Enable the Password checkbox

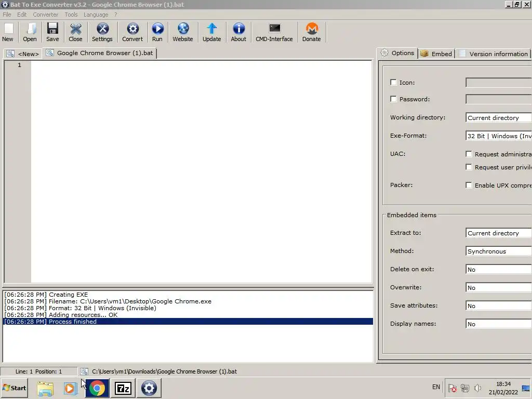point(393,99)
